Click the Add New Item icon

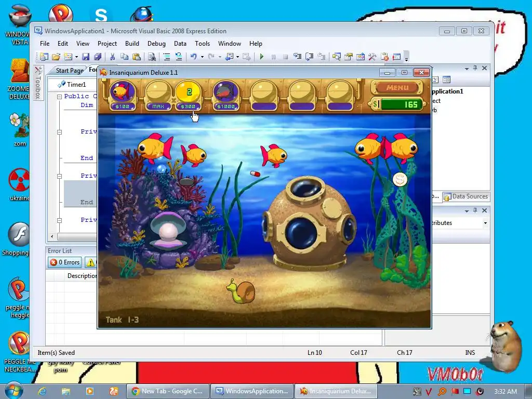pyautogui.click(x=68, y=57)
